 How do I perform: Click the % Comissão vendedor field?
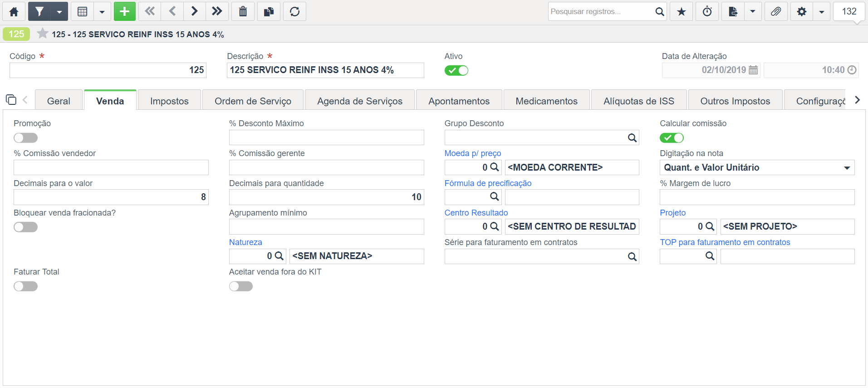[x=111, y=167]
